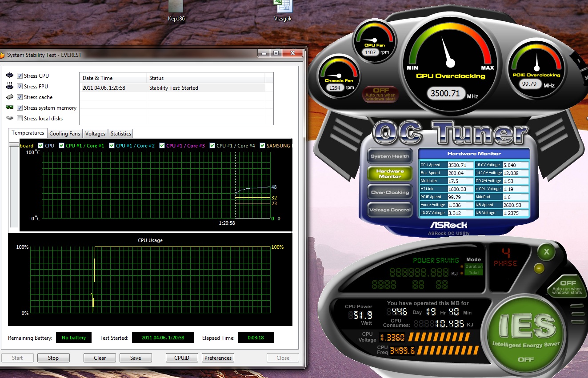Click the Test Started timestamp field
Image resolution: width=588 pixels, height=378 pixels.
pyautogui.click(x=164, y=338)
